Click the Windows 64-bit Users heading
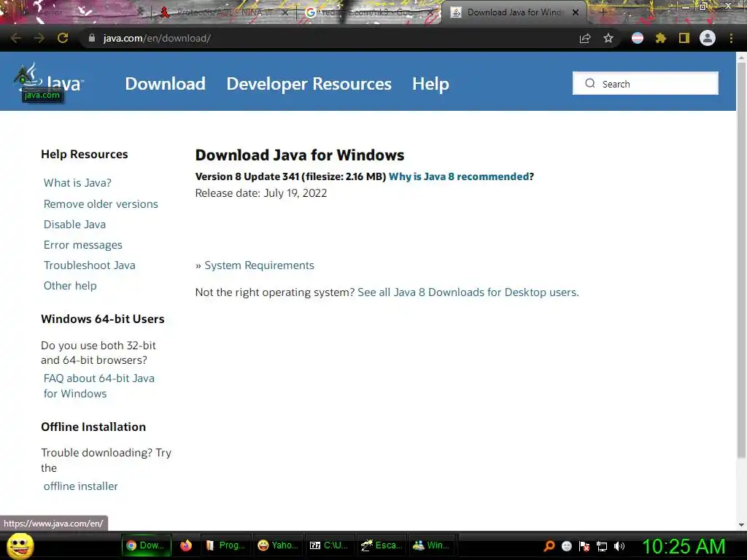The image size is (747, 560). tap(102, 319)
